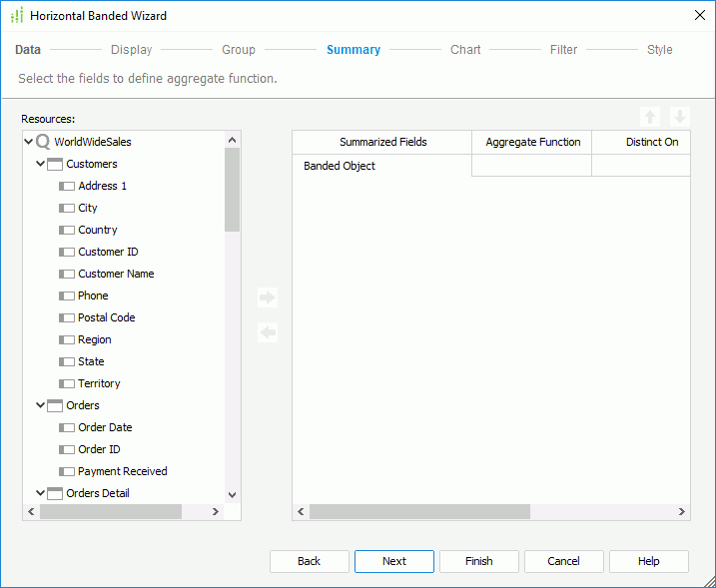The image size is (716, 588).
Task: Go to the Style step
Action: point(659,49)
